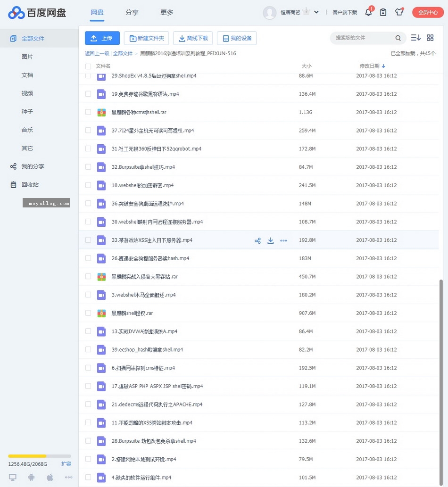This screenshot has height=487, width=448.
Task: Click the shirt skin icon
Action: click(399, 12)
